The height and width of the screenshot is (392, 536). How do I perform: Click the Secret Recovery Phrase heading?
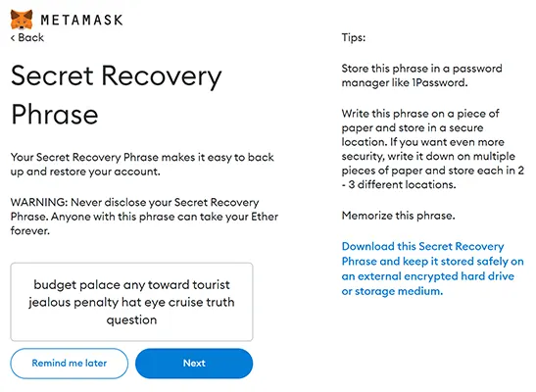117,95
